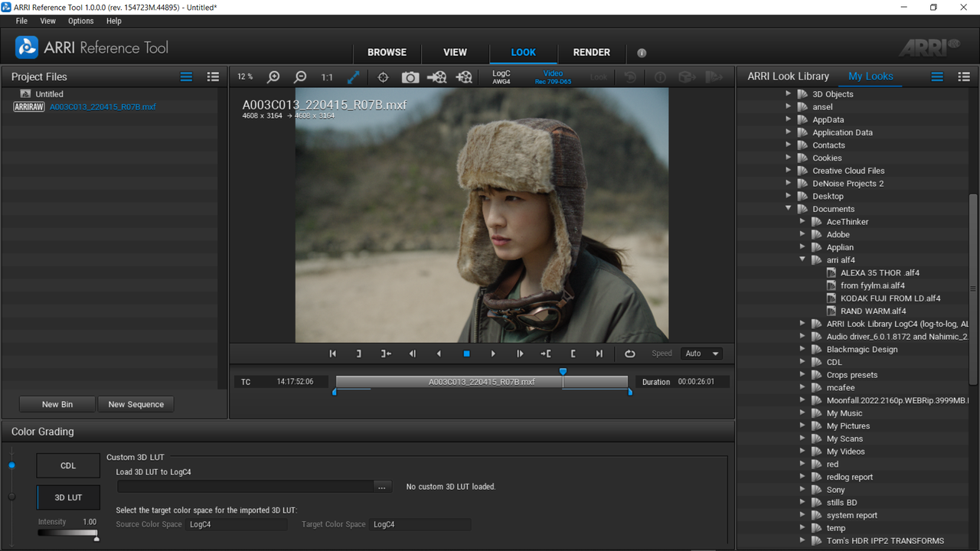The height and width of the screenshot is (551, 980).
Task: Enable the 3D LUT grading node radio
Action: (x=11, y=497)
